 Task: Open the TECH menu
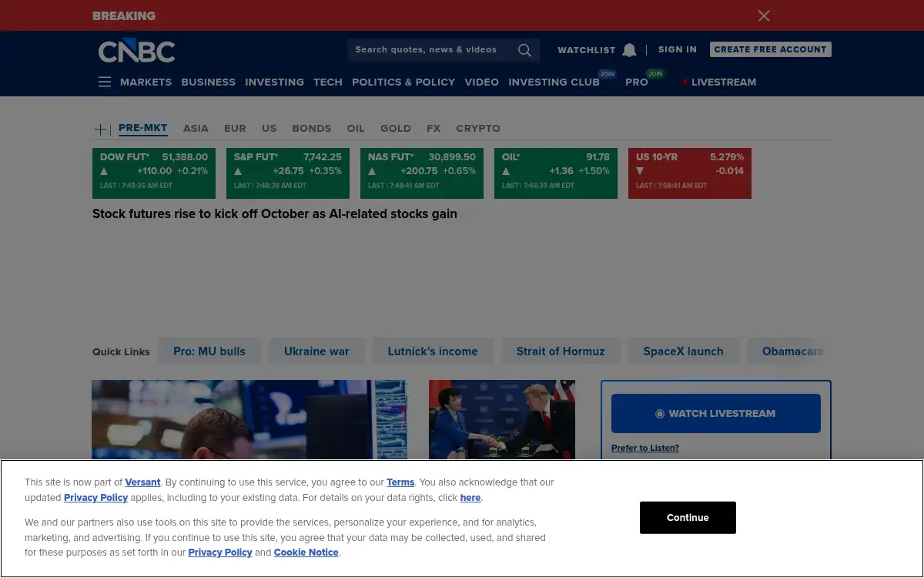coord(328,82)
